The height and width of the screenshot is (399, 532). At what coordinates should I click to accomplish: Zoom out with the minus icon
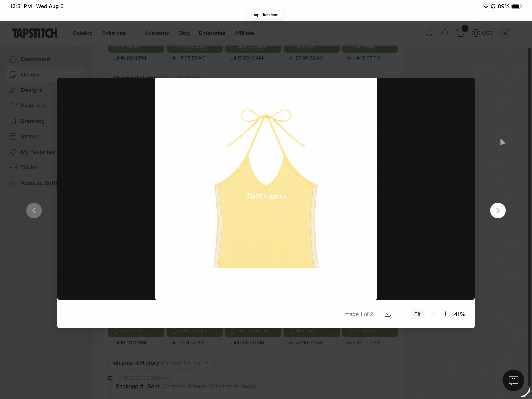[x=433, y=314]
